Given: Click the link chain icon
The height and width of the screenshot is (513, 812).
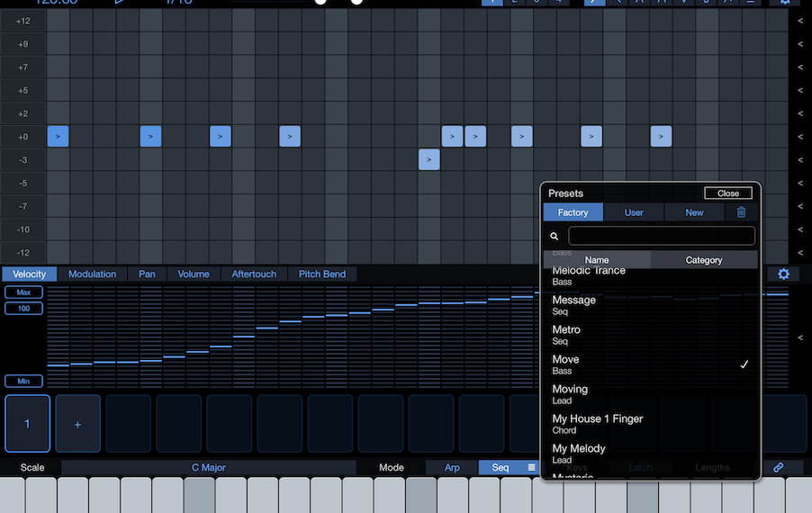Looking at the screenshot, I should pos(778,468).
